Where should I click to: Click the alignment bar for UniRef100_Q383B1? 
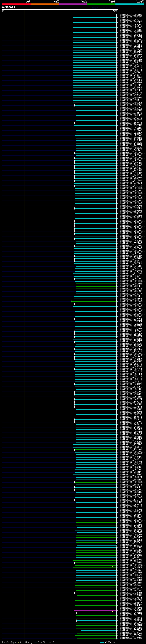95,339
